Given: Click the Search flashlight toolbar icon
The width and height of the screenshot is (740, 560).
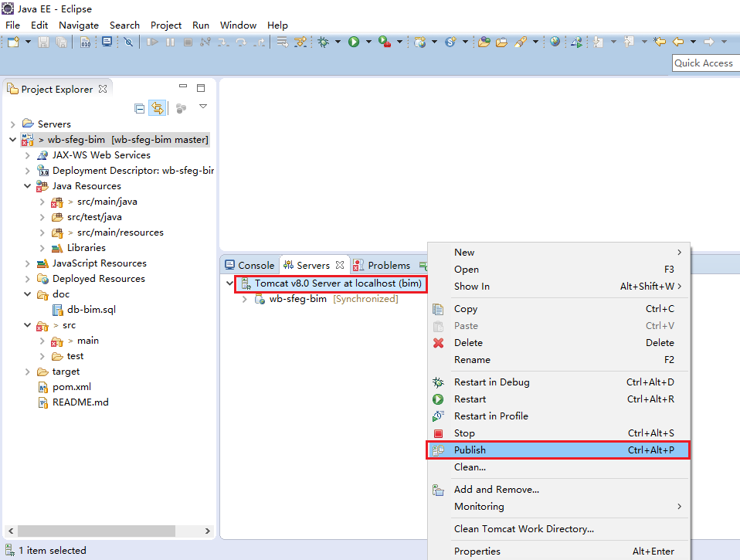Looking at the screenshot, I should click(521, 42).
